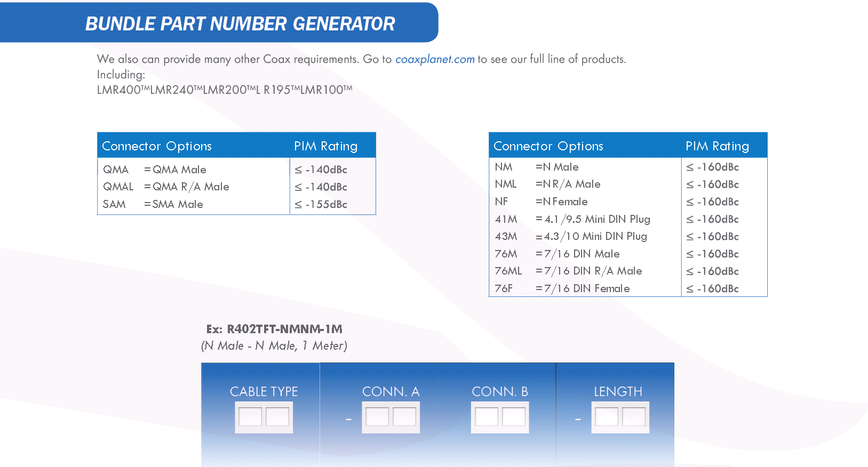Click the LMR400 product list line
The image size is (868, 467).
pyautogui.click(x=225, y=90)
